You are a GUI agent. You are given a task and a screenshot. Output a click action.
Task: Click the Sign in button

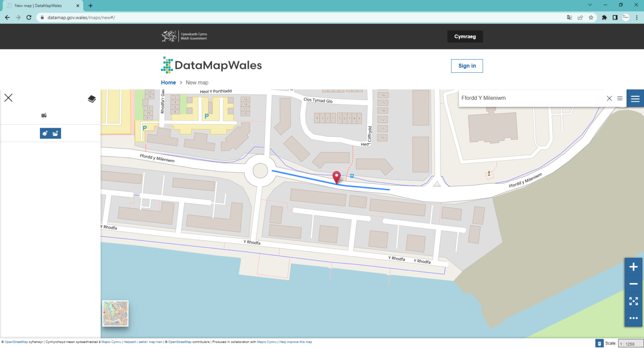click(467, 66)
